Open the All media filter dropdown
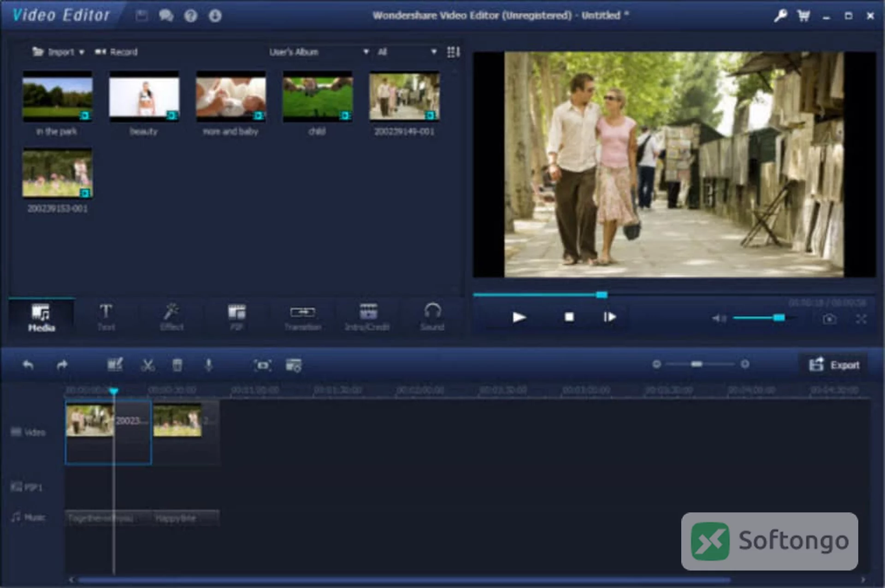Image resolution: width=885 pixels, height=588 pixels. (x=407, y=52)
